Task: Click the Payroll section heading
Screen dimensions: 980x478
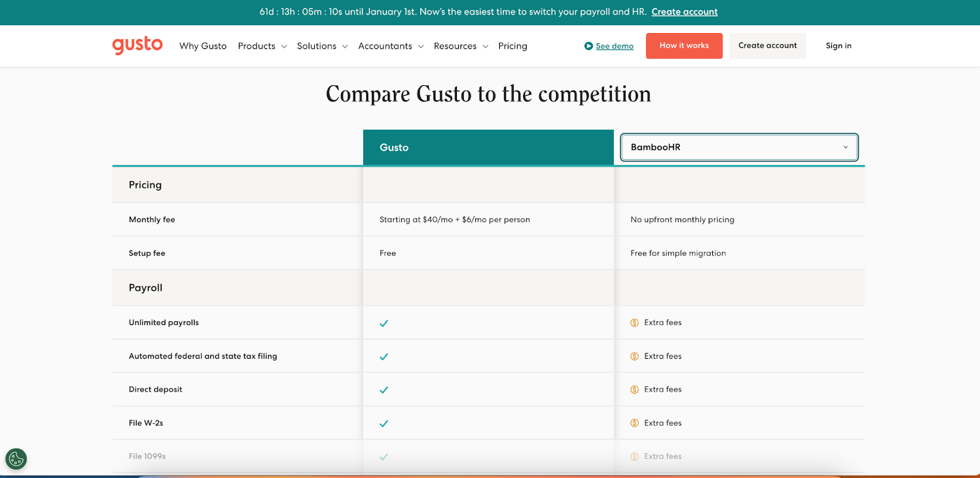Action: (145, 288)
